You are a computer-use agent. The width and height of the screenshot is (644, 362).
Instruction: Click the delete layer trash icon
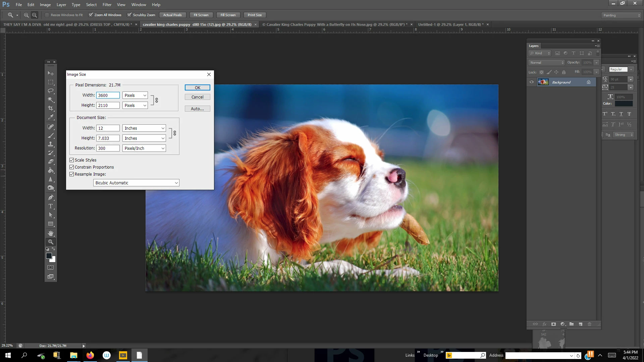(589, 324)
